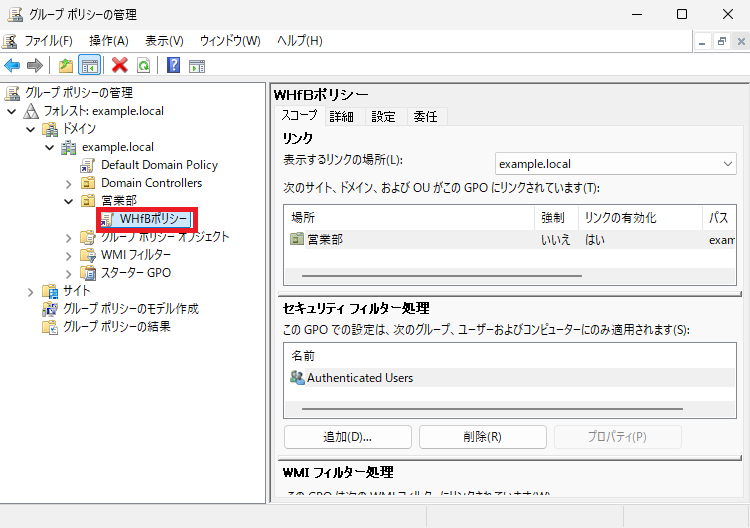The image size is (750, 528).
Task: Click the green Refresh toolbar icon
Action: pyautogui.click(x=143, y=65)
